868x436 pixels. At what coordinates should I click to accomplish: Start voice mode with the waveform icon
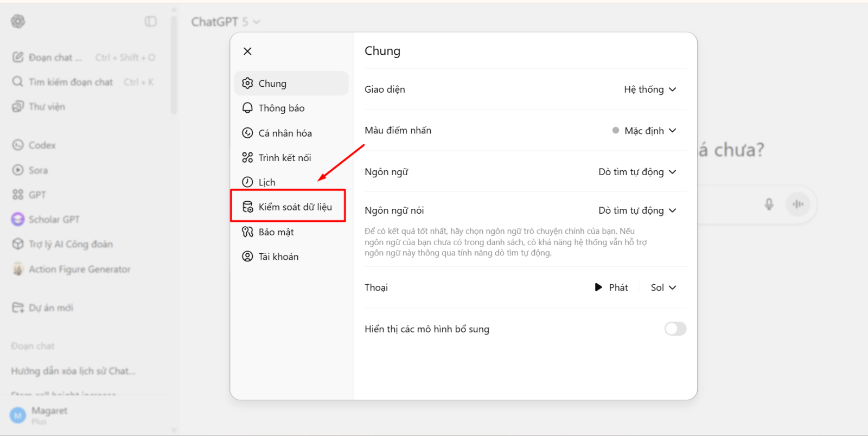pyautogui.click(x=798, y=204)
